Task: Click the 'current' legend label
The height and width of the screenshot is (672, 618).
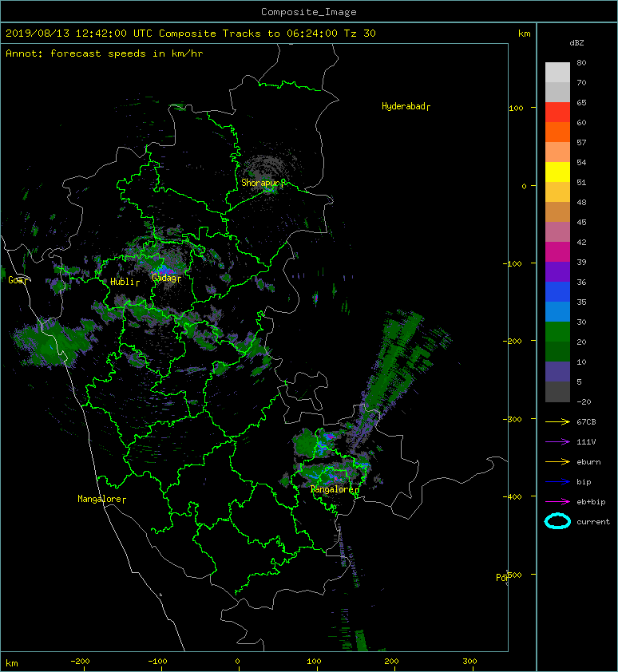Action: (x=593, y=522)
